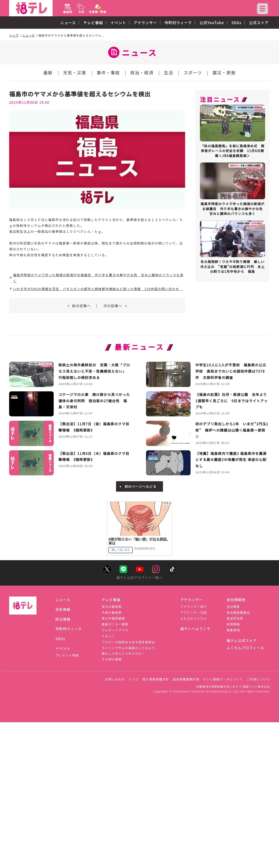This screenshot has width=279, height=868.
Task: Open 採用情報 in the footer
Action: pos(233,624)
